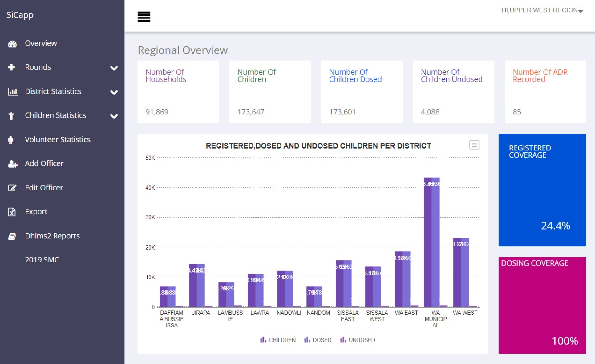Open the Upper West Region user dropdown

coord(542,10)
